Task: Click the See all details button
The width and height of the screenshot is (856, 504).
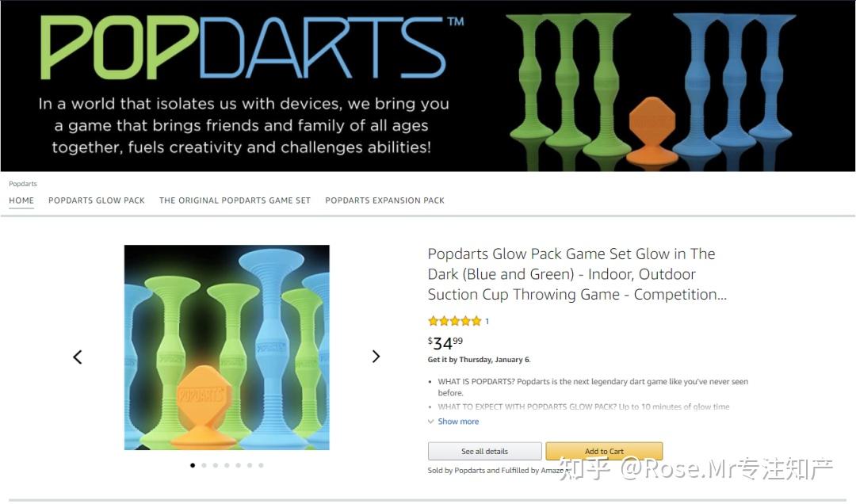Action: (x=485, y=451)
